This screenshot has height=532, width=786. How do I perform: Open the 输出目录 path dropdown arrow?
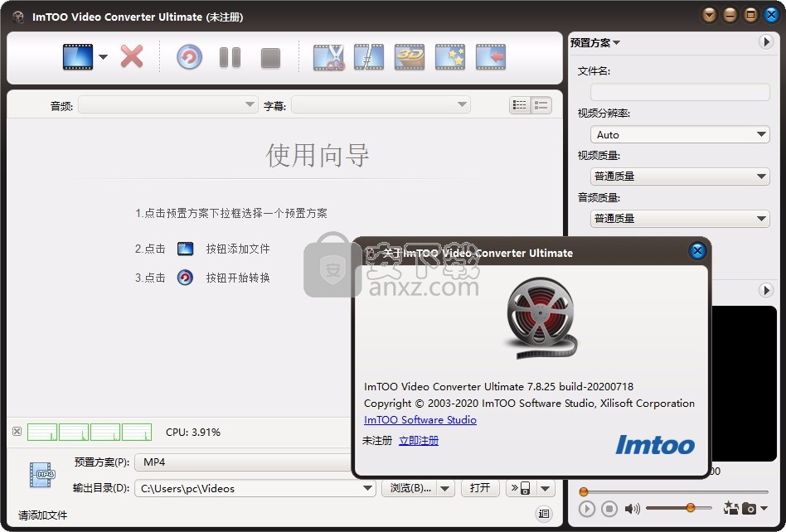[x=368, y=488]
